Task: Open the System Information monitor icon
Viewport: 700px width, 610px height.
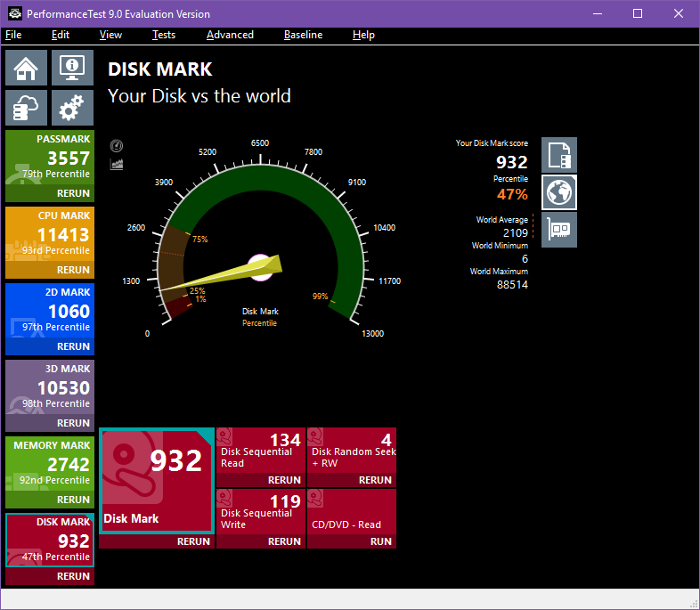Action: 72,68
